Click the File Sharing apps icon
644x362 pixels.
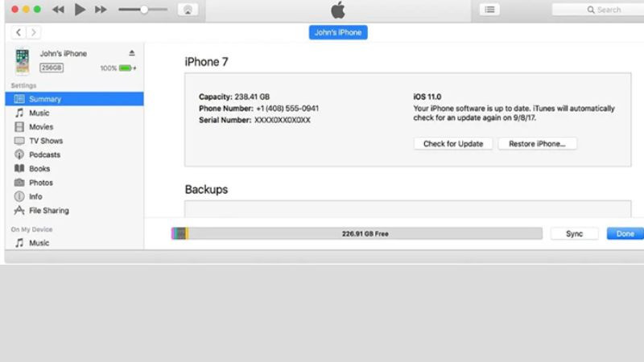click(x=19, y=211)
